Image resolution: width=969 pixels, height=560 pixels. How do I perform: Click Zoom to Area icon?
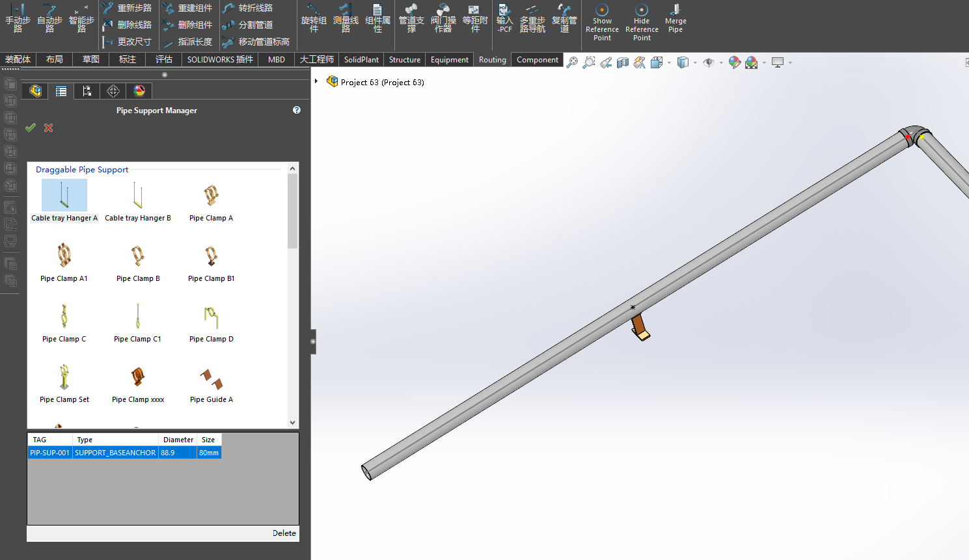(x=589, y=62)
